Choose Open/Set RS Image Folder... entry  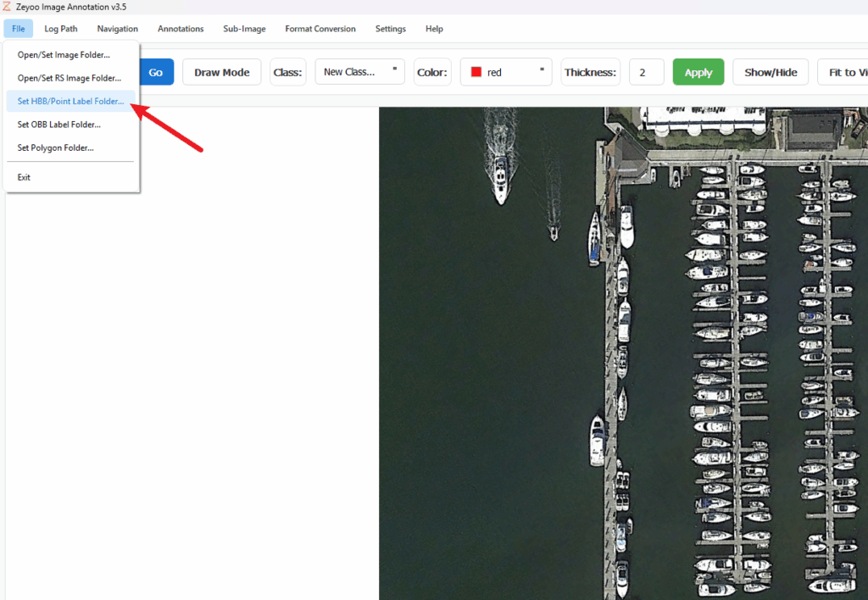click(x=71, y=78)
